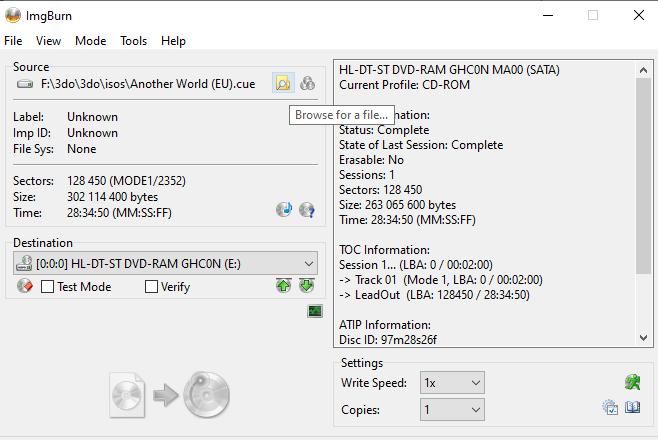Enable the Test Mode checkbox
Image resolution: width=658 pixels, height=440 pixels.
47,286
